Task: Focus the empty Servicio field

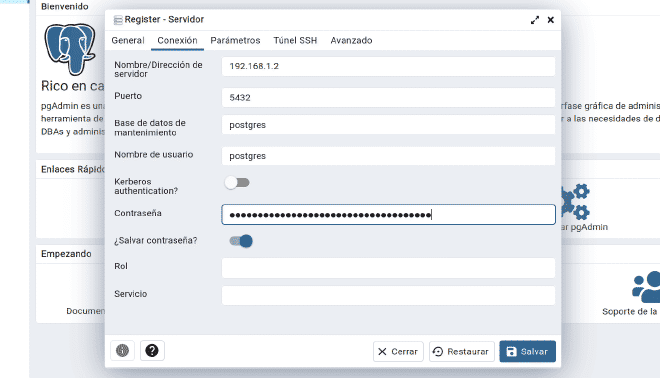Action: pos(388,295)
